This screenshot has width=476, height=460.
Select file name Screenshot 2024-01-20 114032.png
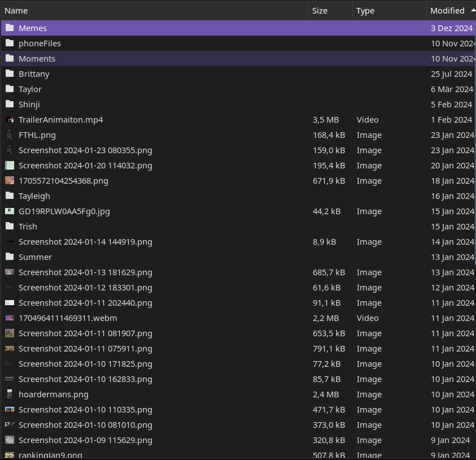click(85, 166)
